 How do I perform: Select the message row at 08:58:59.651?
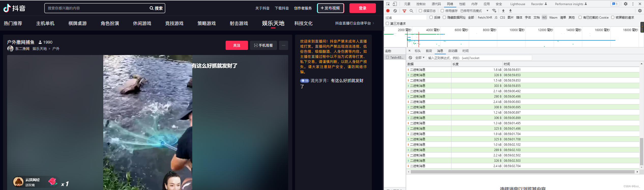(523, 70)
